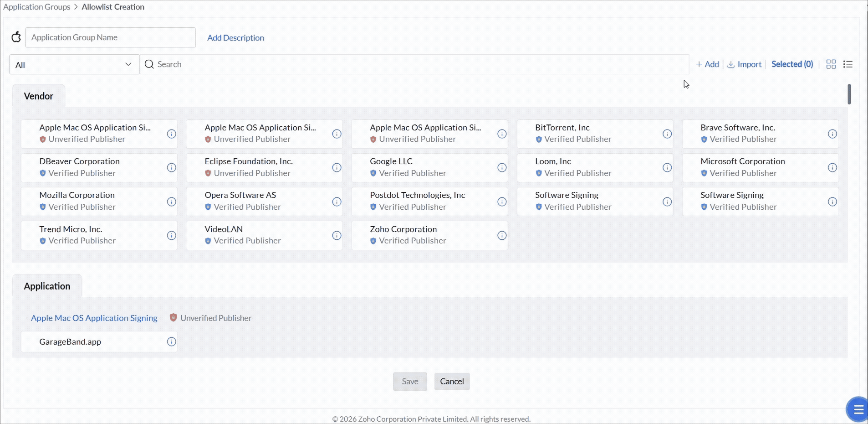Click the Import button

point(745,64)
